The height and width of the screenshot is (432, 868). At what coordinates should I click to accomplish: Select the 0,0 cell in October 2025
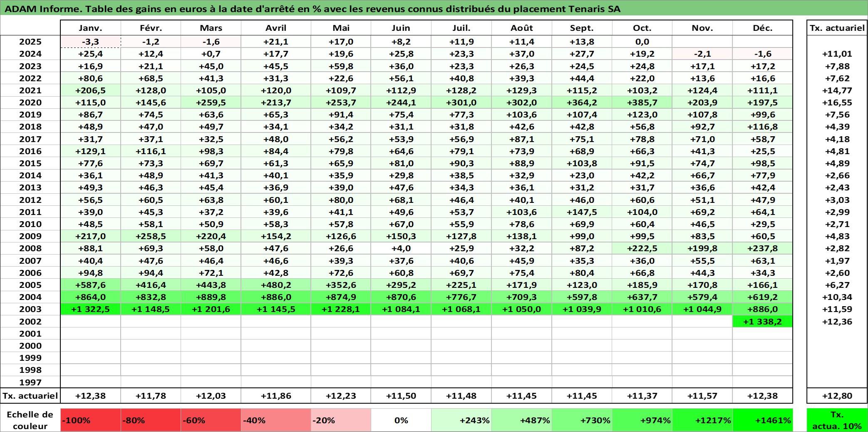[x=642, y=42]
